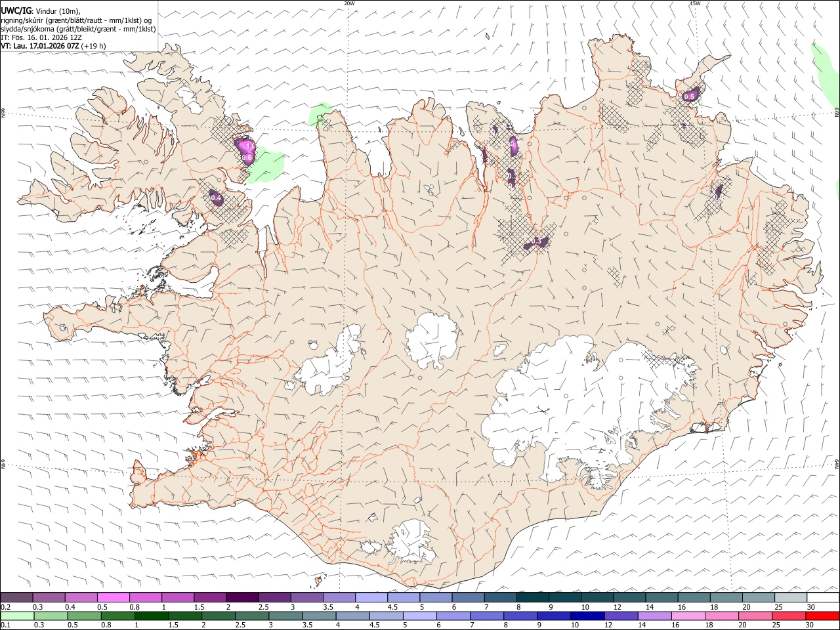Click the 0.4 snowfall value label
This screenshot has width=840, height=630.
pyautogui.click(x=215, y=197)
